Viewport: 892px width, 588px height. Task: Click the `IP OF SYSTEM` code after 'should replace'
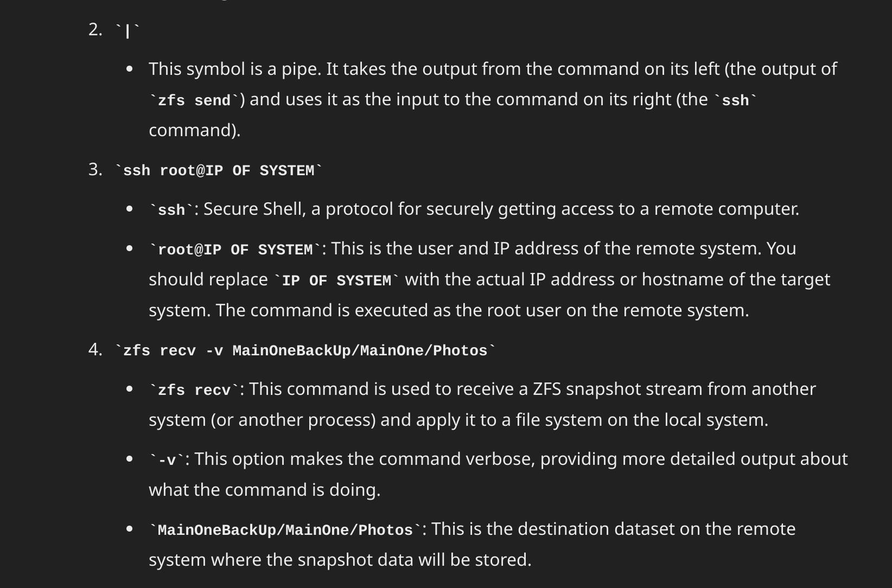tap(336, 280)
